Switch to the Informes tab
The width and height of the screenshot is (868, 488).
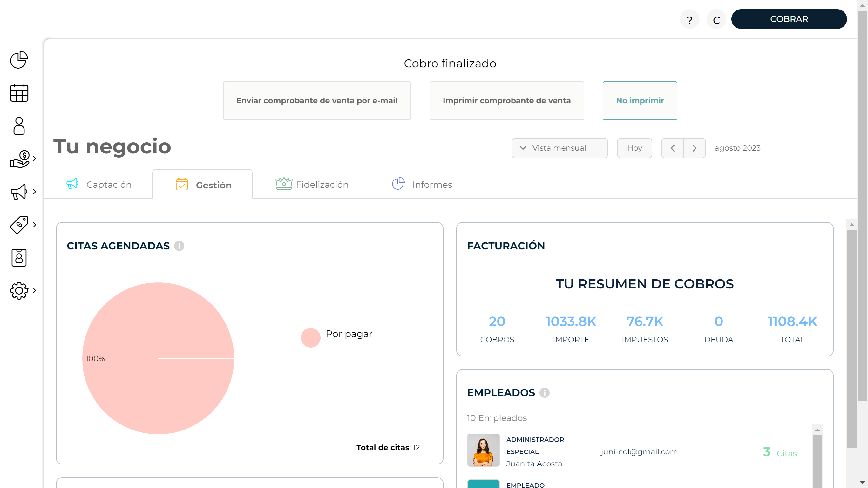(x=422, y=185)
